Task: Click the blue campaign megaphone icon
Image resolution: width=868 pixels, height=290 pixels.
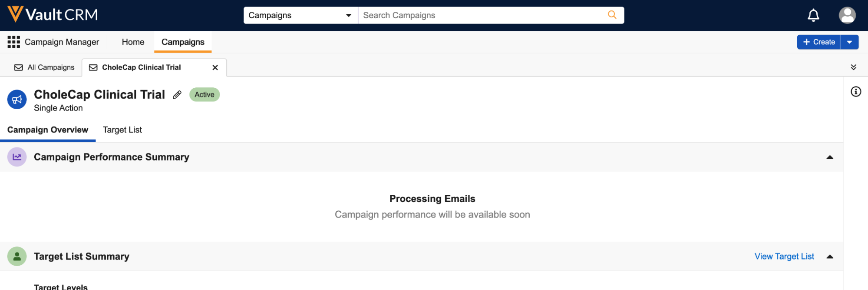Action: (x=17, y=100)
